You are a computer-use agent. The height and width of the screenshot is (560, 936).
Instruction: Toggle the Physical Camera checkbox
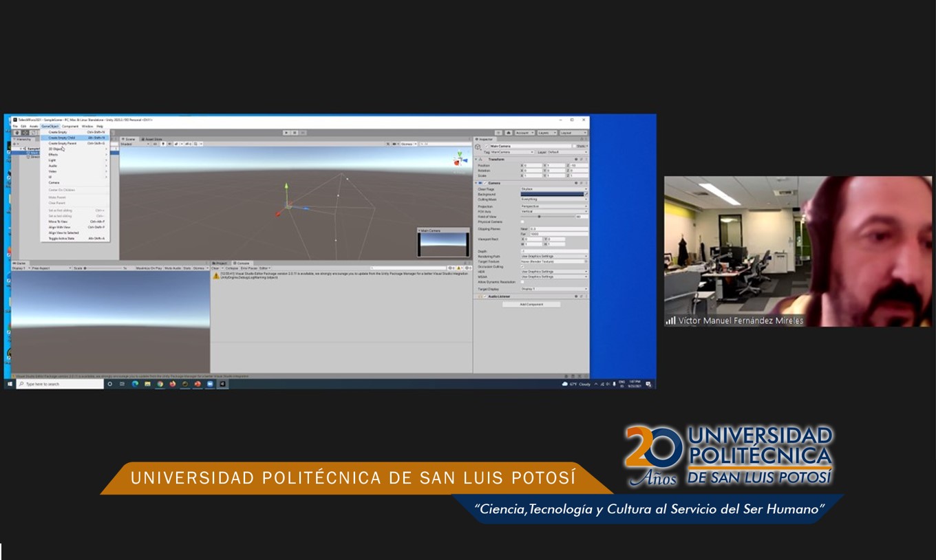522,222
